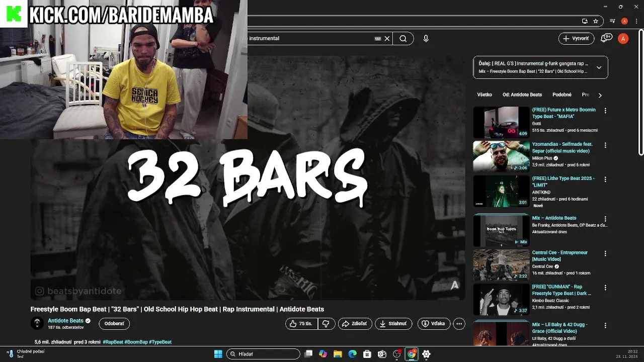Open the Future x Metro Boomin MAFIA thumbnail

[501, 122]
